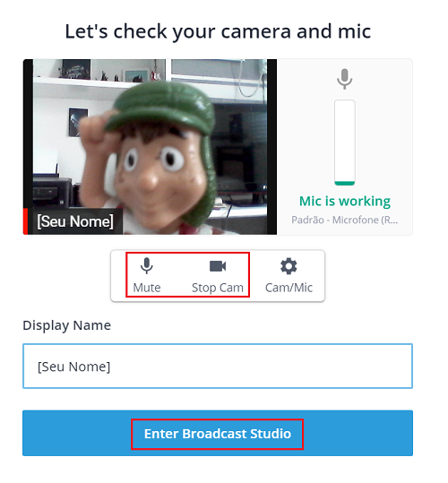
Task: Click the Cam/Mic label text
Action: pyautogui.click(x=289, y=288)
